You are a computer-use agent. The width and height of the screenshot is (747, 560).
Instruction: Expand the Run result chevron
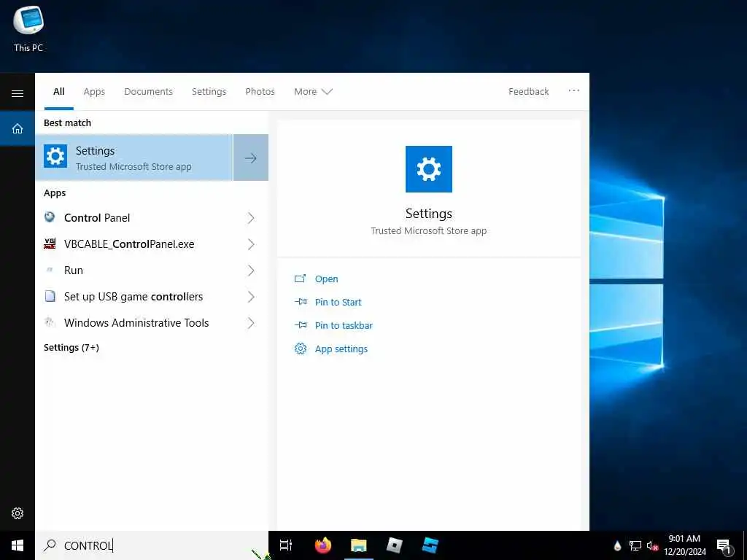pyautogui.click(x=251, y=271)
